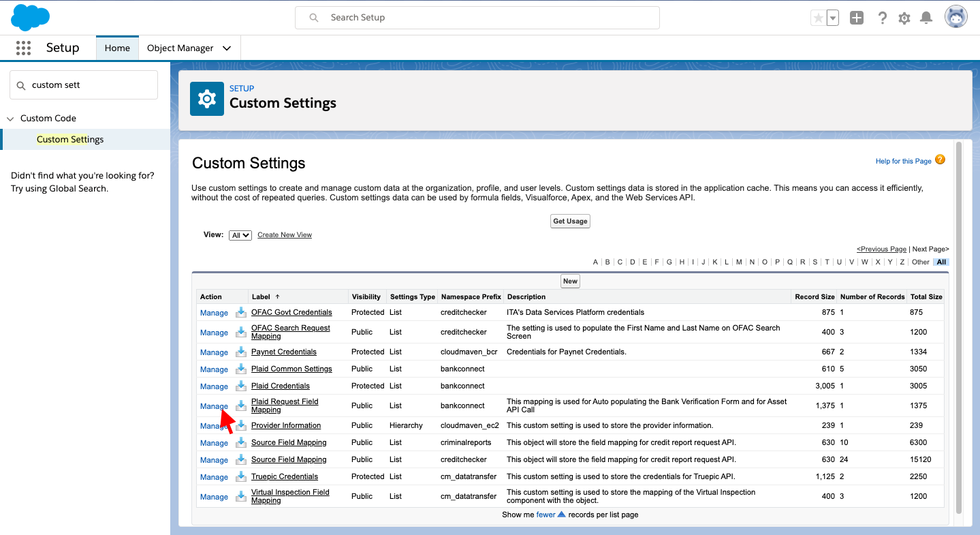Image resolution: width=980 pixels, height=535 pixels.
Task: Open the Object Manager tab dropdown chevron
Action: coord(227,48)
